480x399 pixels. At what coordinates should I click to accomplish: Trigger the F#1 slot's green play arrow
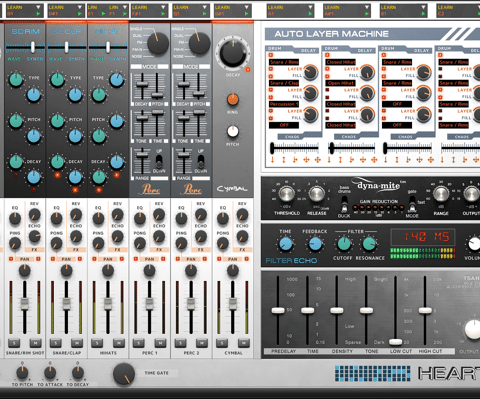[163, 14]
